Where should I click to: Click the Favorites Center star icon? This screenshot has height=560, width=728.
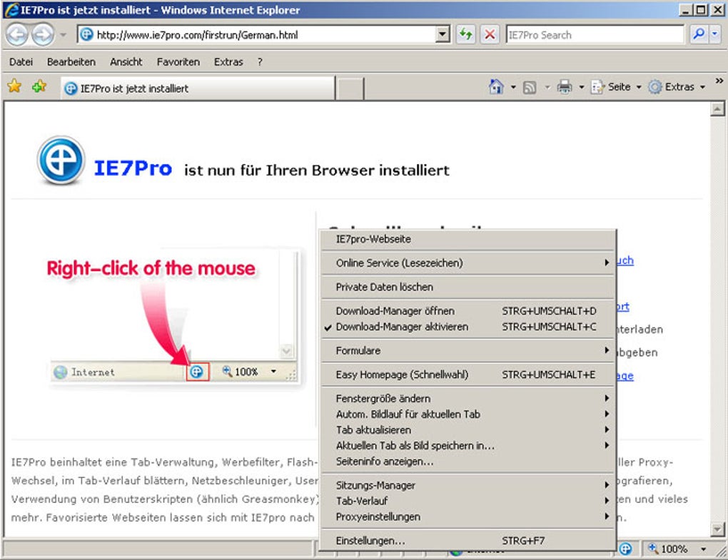coord(14,86)
